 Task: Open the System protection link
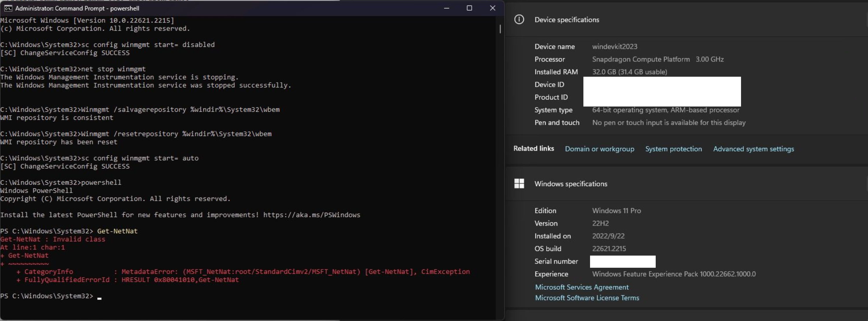point(673,149)
